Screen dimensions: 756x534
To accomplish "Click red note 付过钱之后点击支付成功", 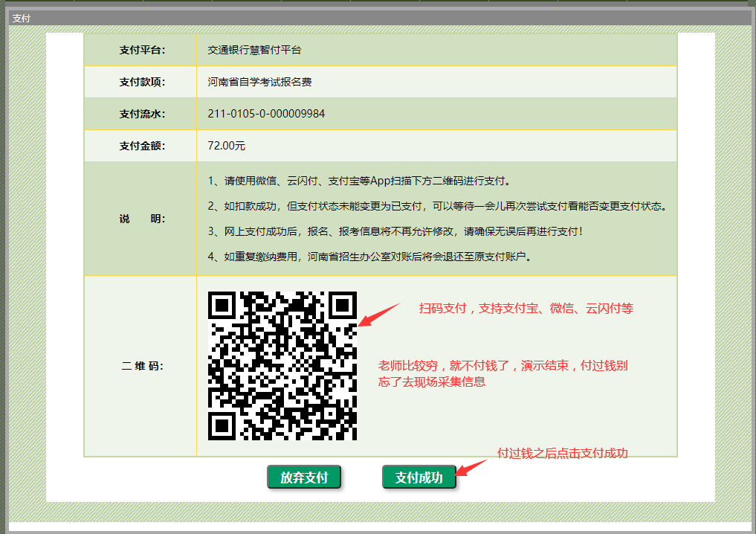I will click(x=562, y=453).
